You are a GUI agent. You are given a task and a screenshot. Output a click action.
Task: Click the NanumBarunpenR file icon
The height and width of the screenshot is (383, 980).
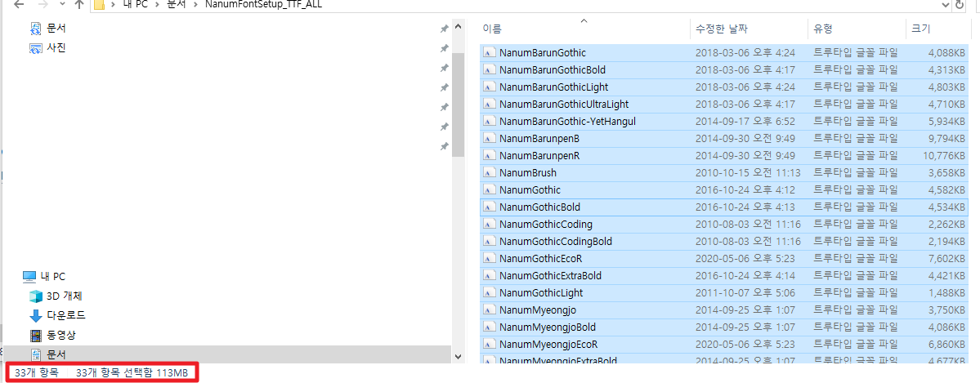pyautogui.click(x=490, y=156)
